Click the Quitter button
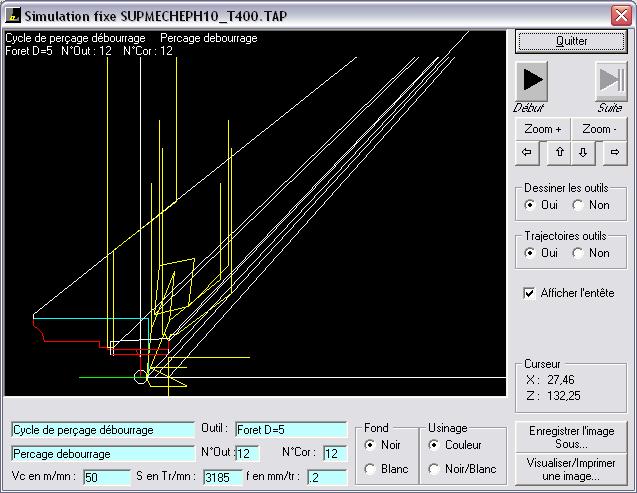The width and height of the screenshot is (637, 493). 571,41
